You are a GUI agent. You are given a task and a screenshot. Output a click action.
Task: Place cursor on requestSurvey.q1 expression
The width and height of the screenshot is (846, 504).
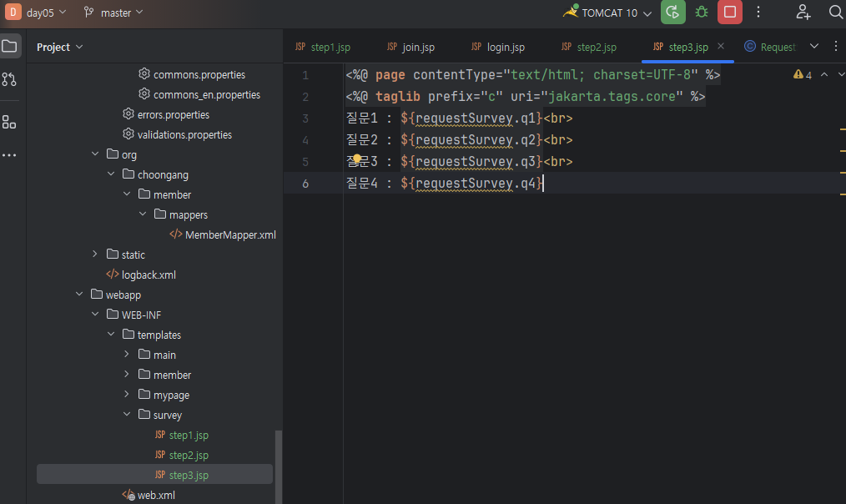(471, 118)
